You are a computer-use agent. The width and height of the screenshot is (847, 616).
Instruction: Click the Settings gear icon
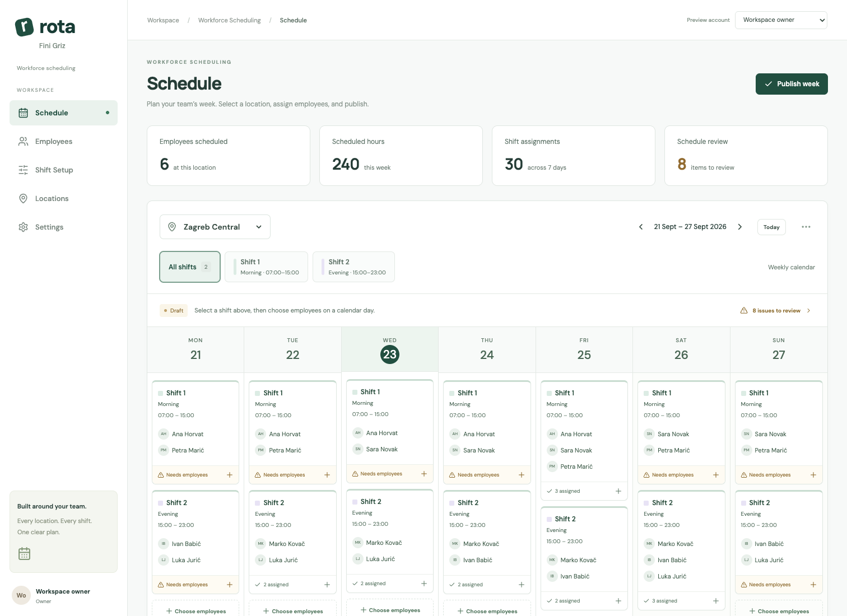pyautogui.click(x=23, y=227)
